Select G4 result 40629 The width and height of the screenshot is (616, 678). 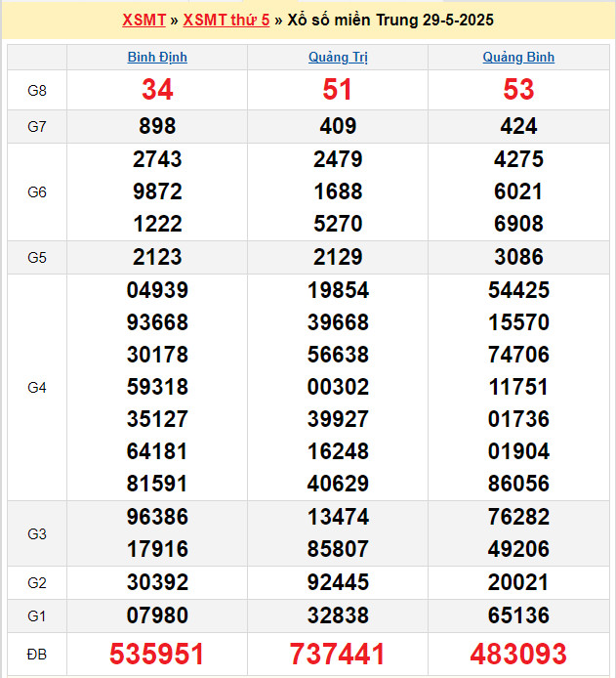pos(338,484)
